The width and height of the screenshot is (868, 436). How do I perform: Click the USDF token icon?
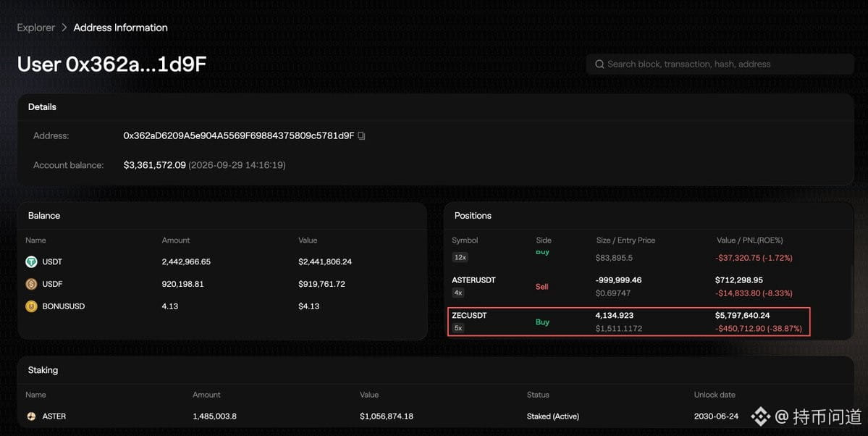[x=32, y=284]
